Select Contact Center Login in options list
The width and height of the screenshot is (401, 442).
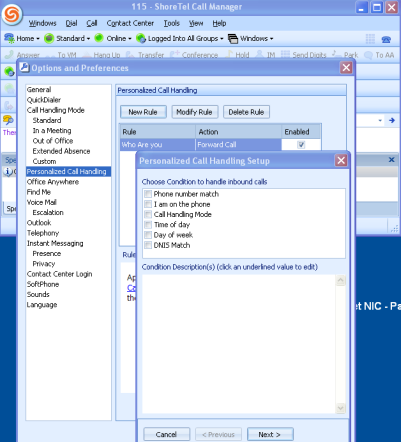pyautogui.click(x=59, y=274)
